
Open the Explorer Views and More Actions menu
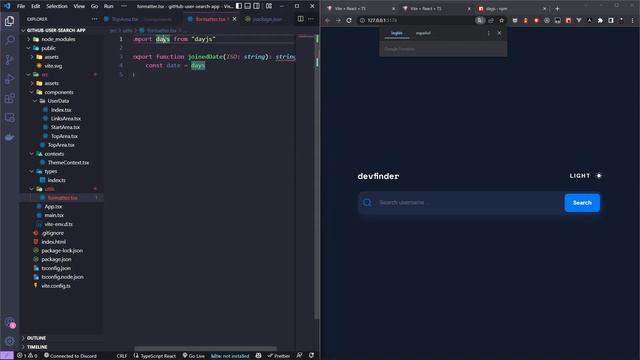pos(95,19)
